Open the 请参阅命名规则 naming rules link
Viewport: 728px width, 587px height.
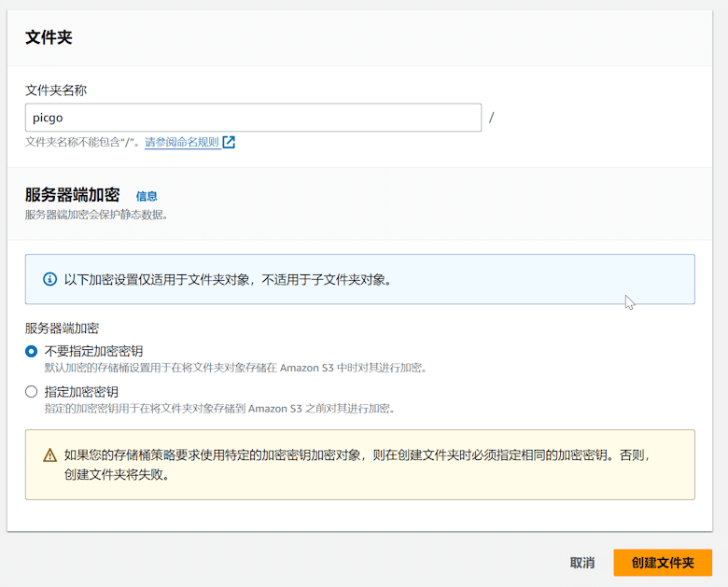click(182, 143)
